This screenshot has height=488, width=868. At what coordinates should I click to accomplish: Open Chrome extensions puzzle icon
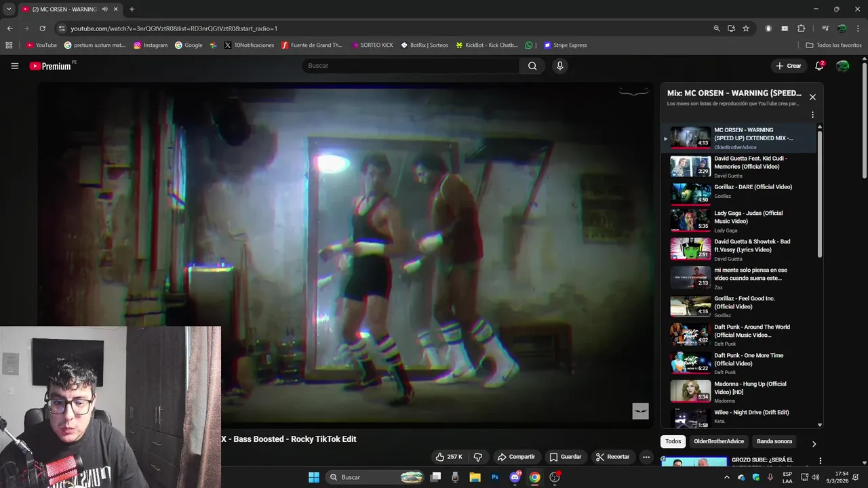point(802,28)
